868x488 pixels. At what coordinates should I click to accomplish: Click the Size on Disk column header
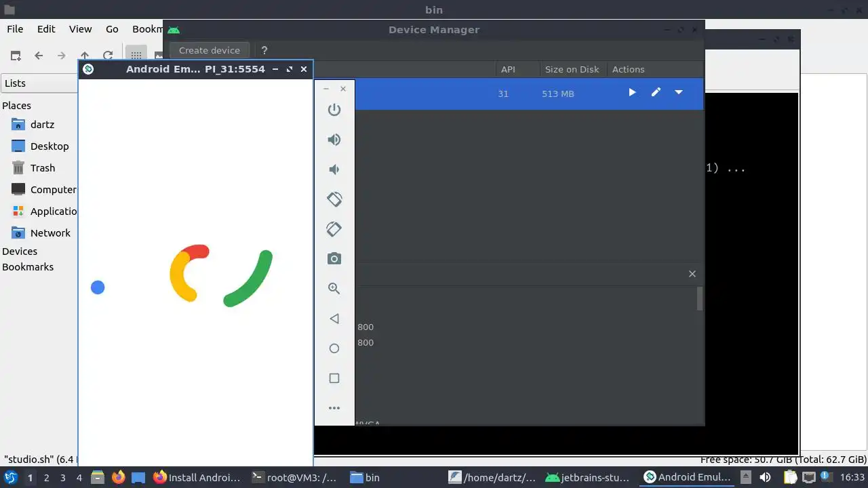[572, 69]
